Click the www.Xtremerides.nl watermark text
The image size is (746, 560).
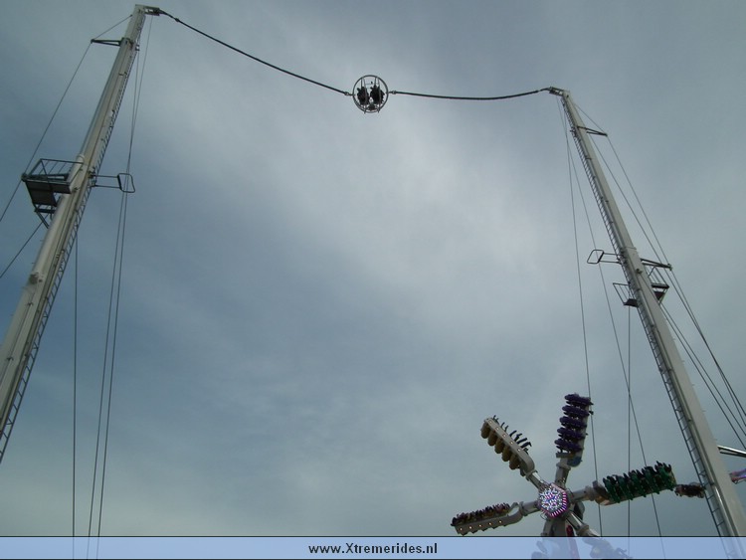(372, 549)
